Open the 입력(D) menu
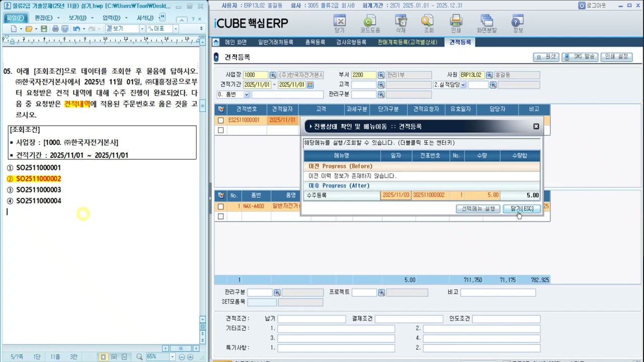Image resolution: width=644 pixels, height=362 pixels. point(111,18)
